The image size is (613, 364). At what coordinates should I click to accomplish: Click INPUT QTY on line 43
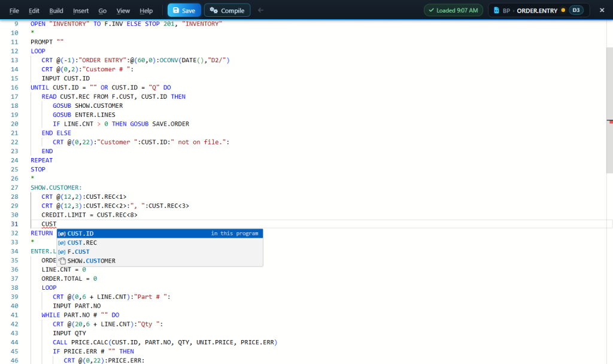(x=69, y=333)
